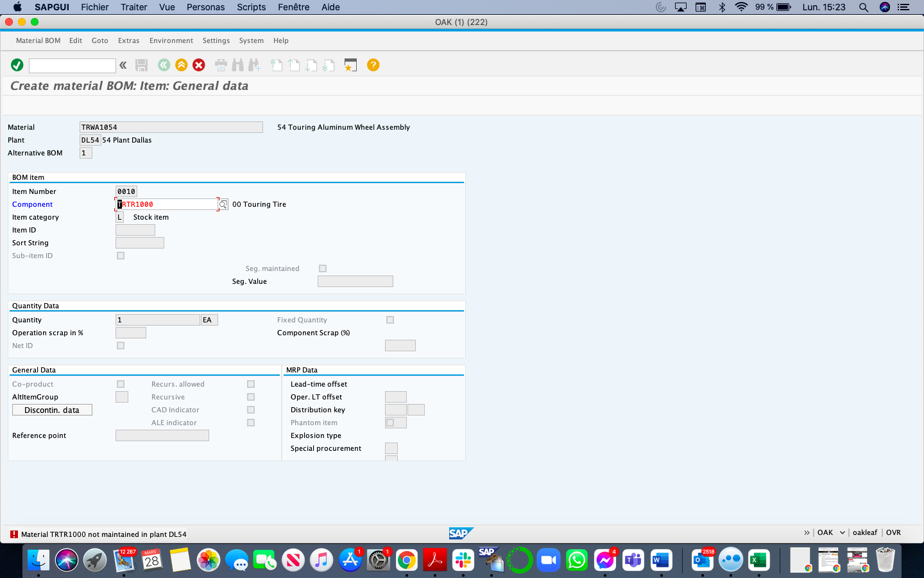Open Outlook from the Dock

(x=703, y=560)
